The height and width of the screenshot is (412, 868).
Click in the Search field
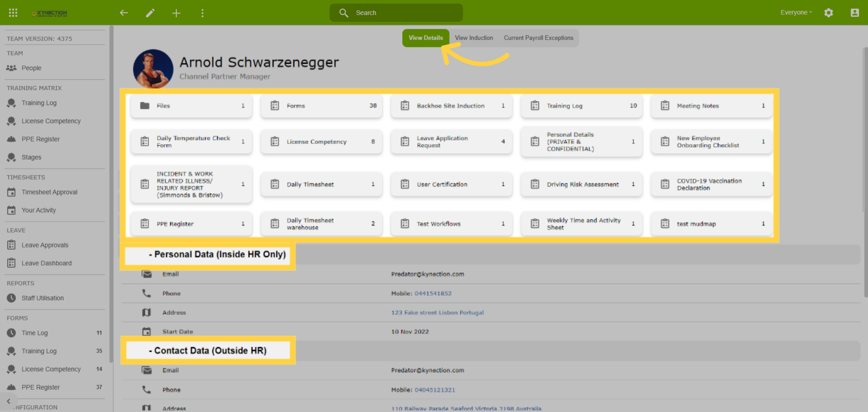pos(396,13)
